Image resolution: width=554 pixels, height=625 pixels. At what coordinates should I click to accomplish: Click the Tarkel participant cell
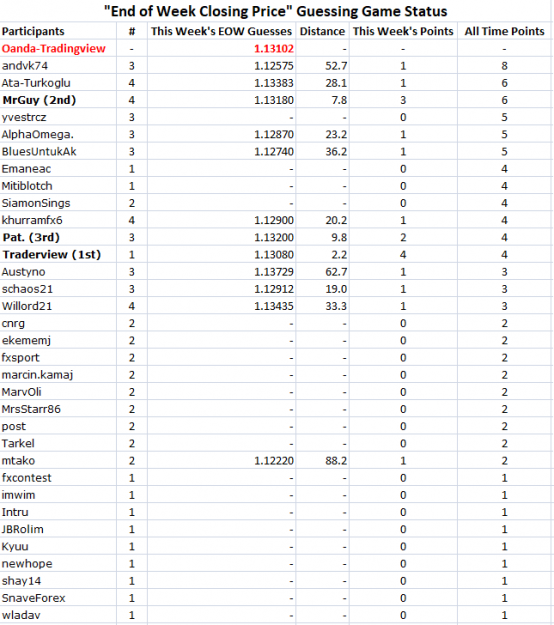click(18, 443)
